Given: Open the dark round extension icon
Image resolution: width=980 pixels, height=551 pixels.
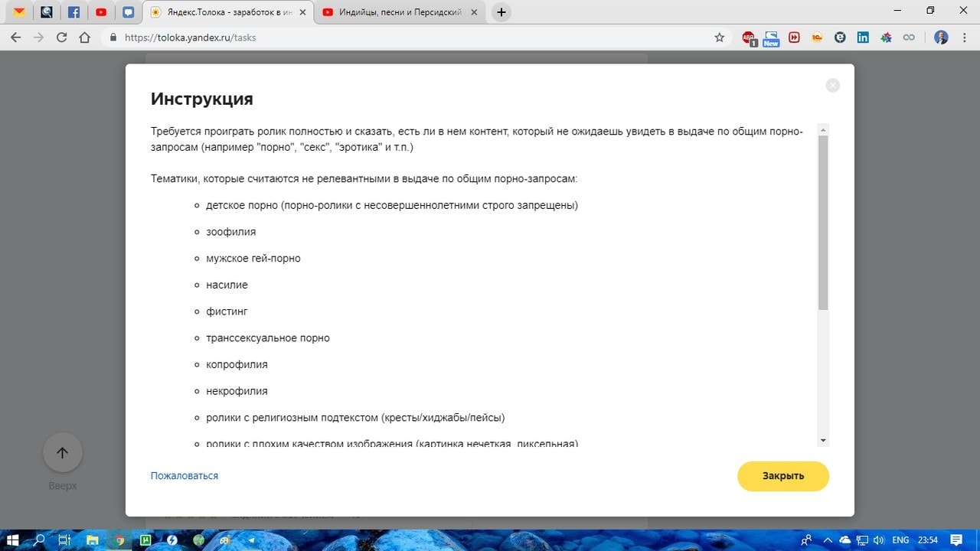Looking at the screenshot, I should tap(840, 37).
